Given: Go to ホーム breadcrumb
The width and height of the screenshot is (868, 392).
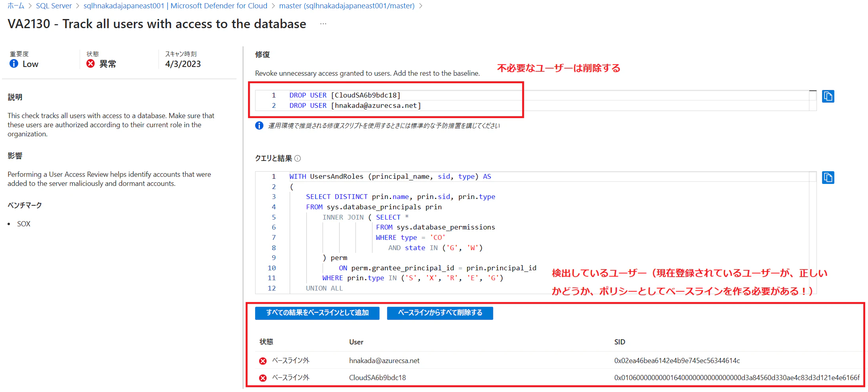Looking at the screenshot, I should tap(16, 6).
